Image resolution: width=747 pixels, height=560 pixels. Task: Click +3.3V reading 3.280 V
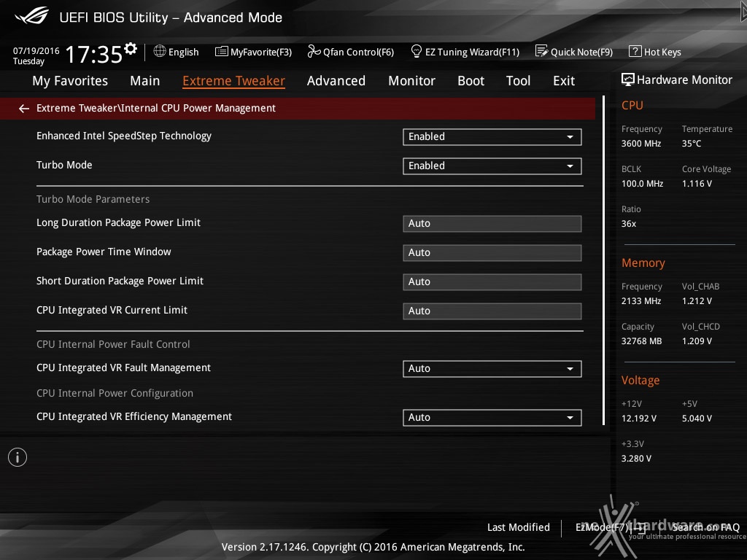[636, 458]
